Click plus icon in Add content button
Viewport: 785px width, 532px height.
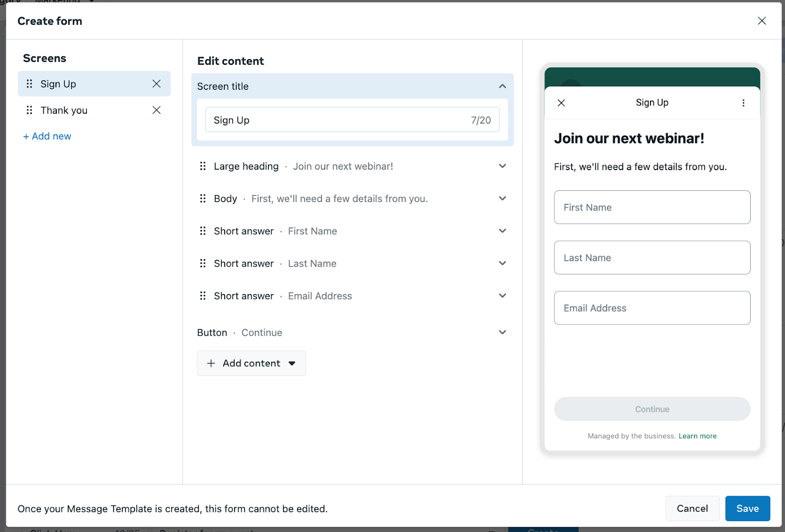tap(211, 363)
